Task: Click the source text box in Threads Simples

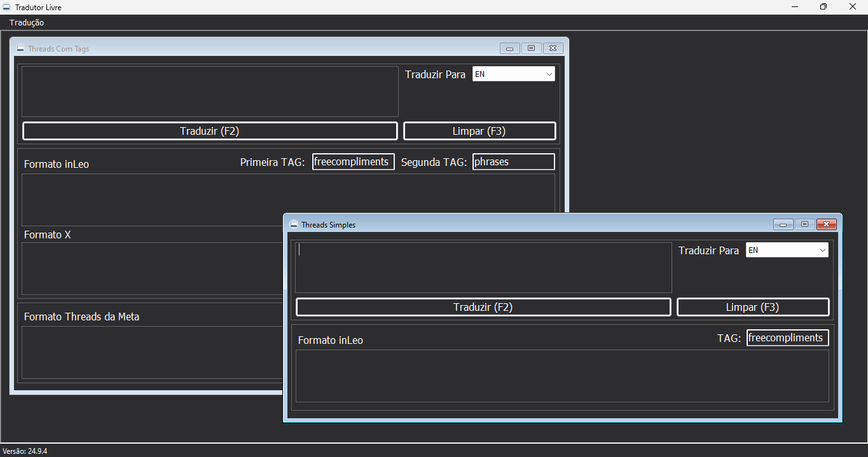Action: (x=483, y=267)
